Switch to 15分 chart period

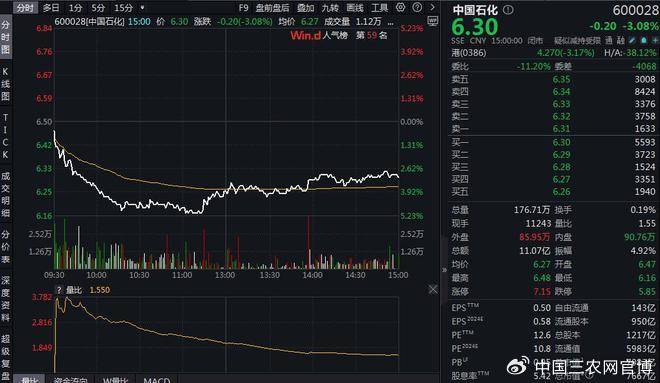pyautogui.click(x=123, y=8)
